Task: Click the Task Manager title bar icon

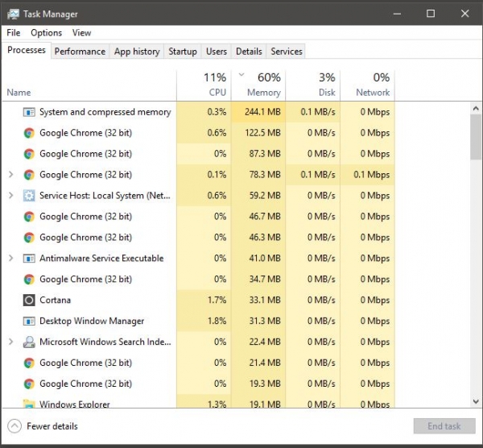Action: click(x=13, y=14)
